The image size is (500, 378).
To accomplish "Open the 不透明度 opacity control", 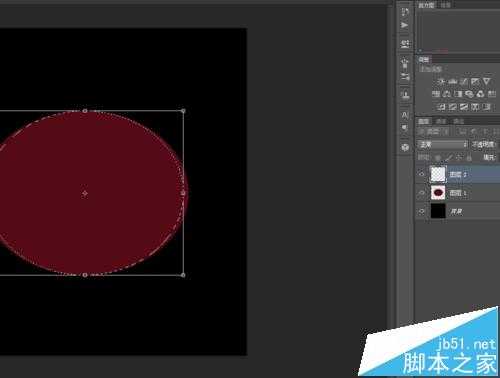I will click(x=483, y=144).
